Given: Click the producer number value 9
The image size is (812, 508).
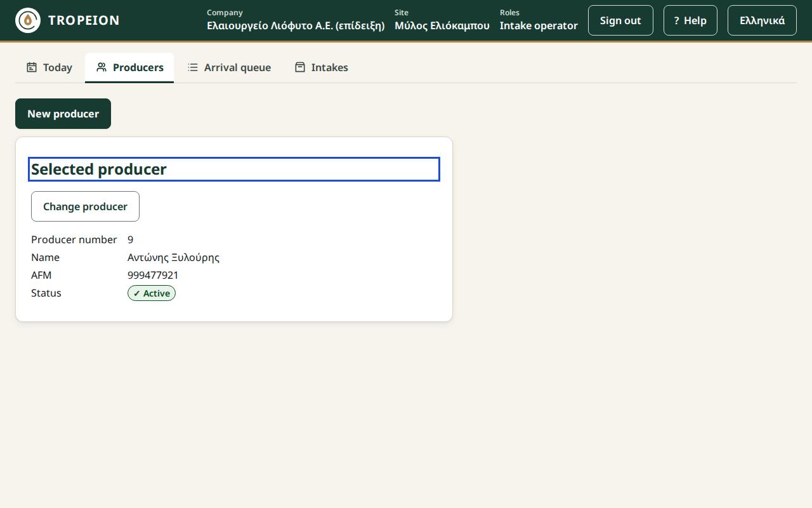Looking at the screenshot, I should (x=130, y=239).
